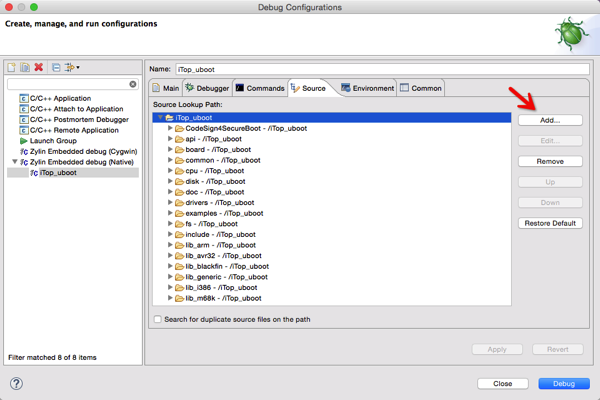Click the Collapse All toolbar icon
Screen dimensions: 600x400
tap(56, 68)
